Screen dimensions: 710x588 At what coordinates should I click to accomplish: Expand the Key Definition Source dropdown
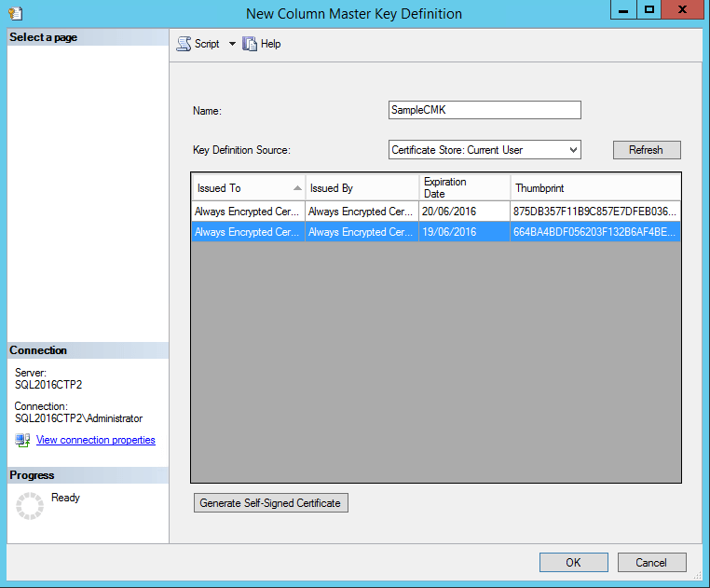point(572,149)
